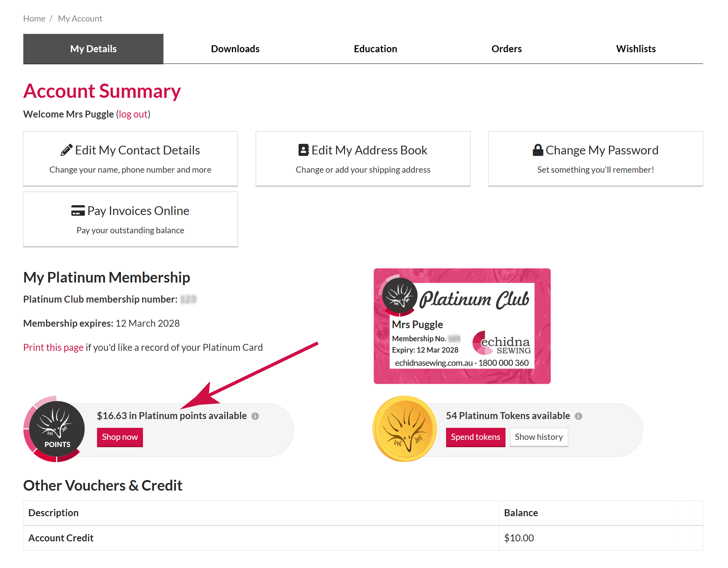Click the Print this page link

click(x=53, y=348)
